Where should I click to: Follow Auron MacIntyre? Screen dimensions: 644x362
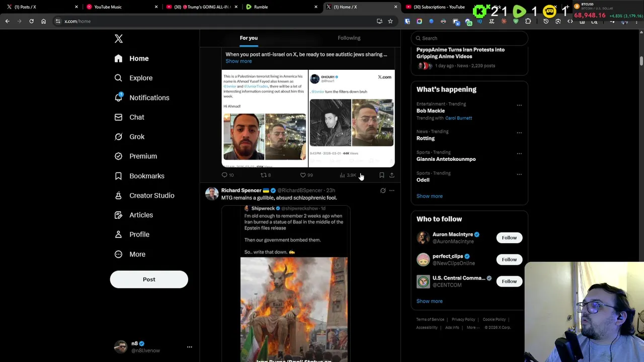pos(509,238)
